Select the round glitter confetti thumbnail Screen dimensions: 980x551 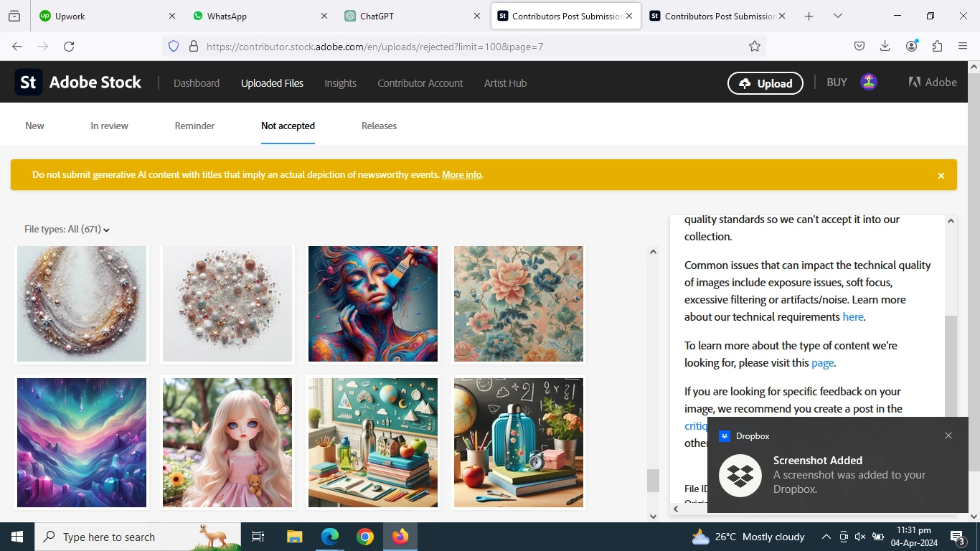[227, 304]
